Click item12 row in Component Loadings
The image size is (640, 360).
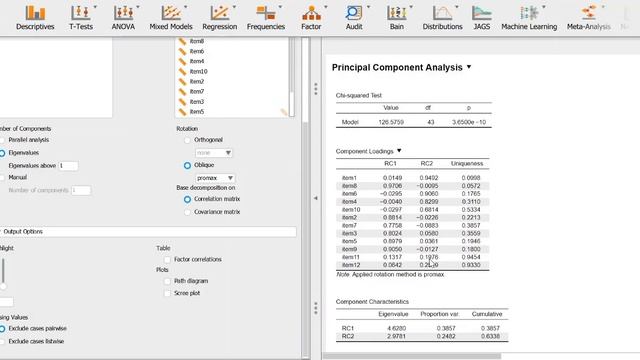click(x=412, y=265)
